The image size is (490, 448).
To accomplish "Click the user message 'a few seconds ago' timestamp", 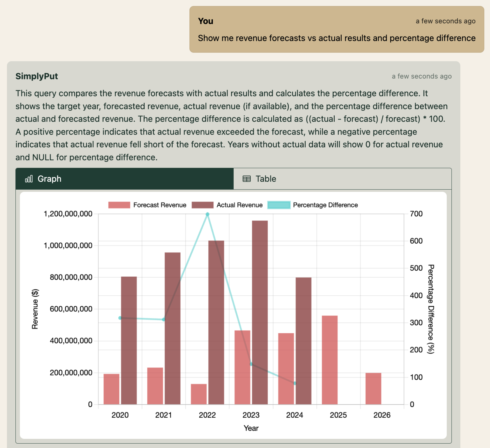I will (446, 21).
